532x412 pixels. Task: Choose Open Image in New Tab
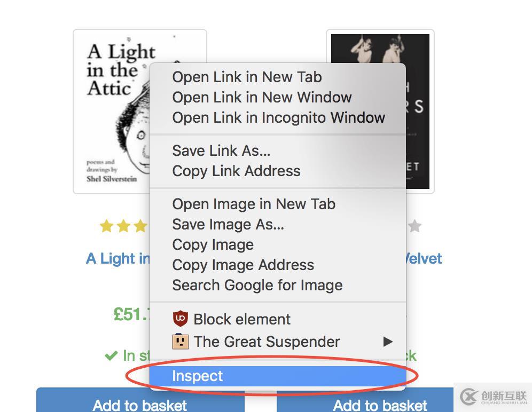point(254,204)
